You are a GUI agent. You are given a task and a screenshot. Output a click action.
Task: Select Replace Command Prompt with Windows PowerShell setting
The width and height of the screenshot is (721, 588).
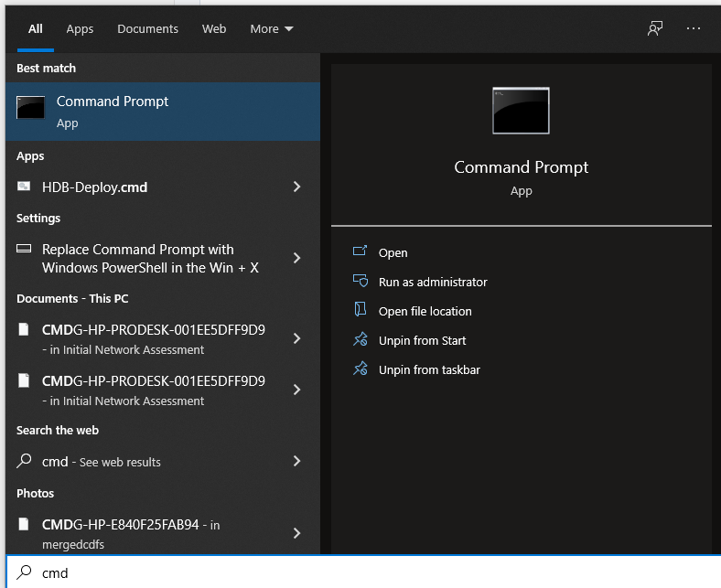click(163, 259)
